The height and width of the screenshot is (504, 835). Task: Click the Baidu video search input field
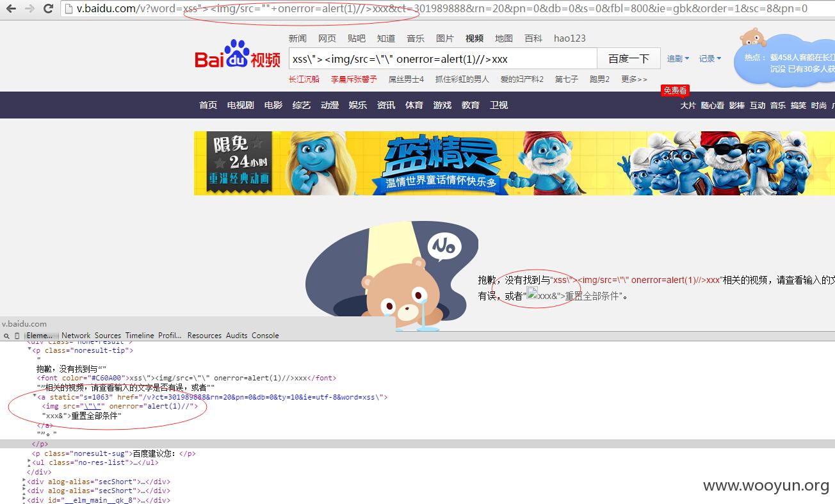pos(442,59)
